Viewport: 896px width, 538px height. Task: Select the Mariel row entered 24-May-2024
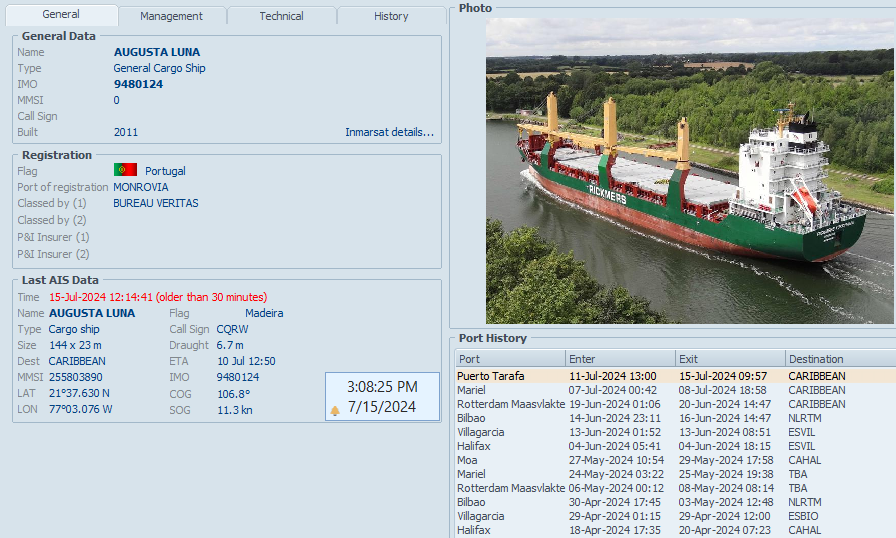point(675,474)
